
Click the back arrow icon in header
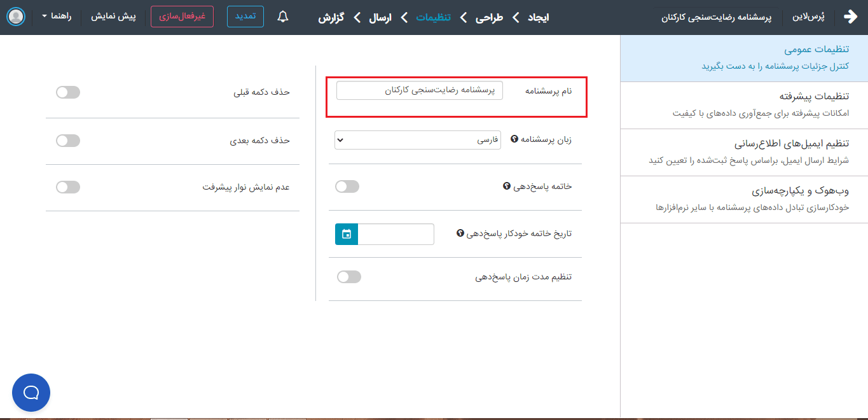click(850, 17)
